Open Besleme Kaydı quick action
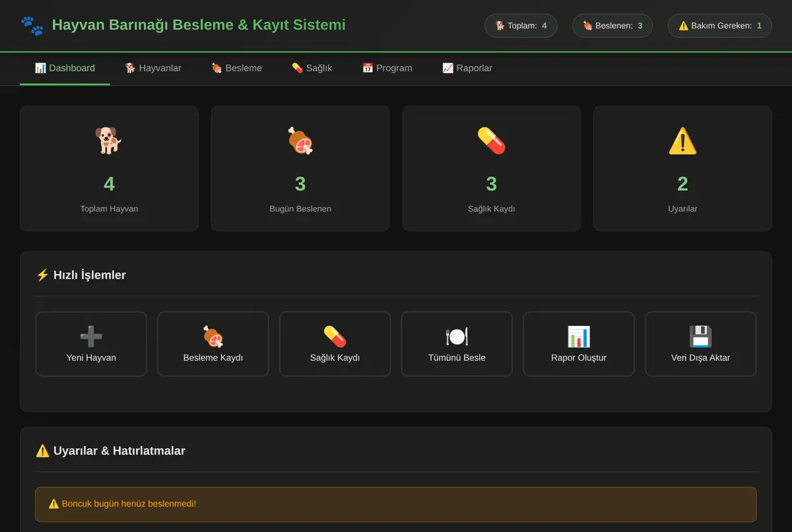Image resolution: width=792 pixels, height=532 pixels. [x=213, y=344]
